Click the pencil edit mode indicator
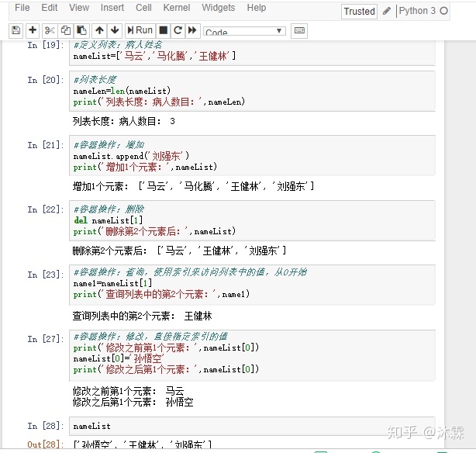 click(x=386, y=11)
